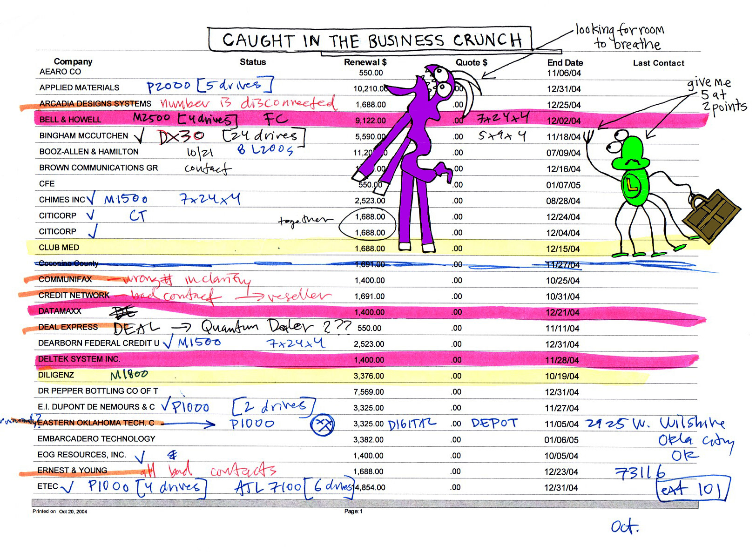Image resolution: width=756 pixels, height=552 pixels.
Task: Select the BELL & HOWELL company name
Action: pos(70,120)
